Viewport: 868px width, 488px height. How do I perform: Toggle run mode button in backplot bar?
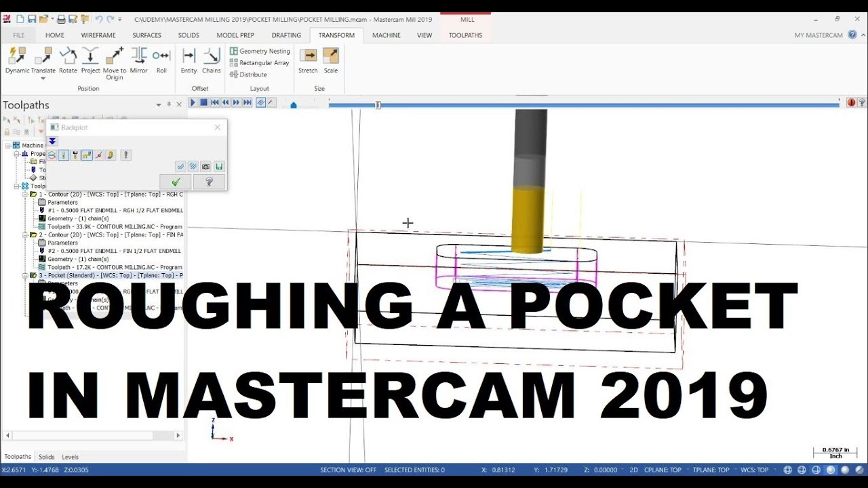pyautogui.click(x=271, y=102)
